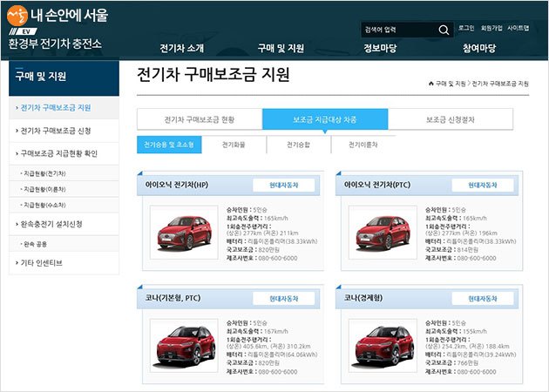Switch to 보조금 신청절차 tab
The image size is (549, 392).
(x=451, y=119)
